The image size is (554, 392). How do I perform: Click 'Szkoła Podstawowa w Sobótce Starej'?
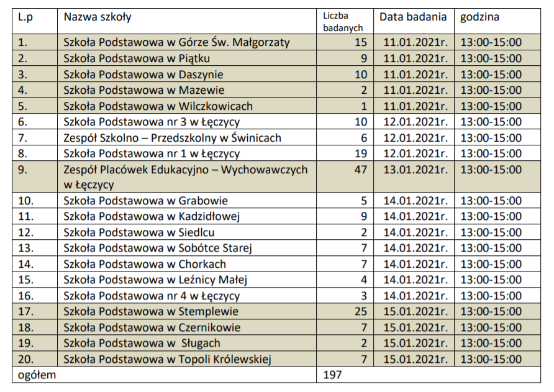pos(157,248)
